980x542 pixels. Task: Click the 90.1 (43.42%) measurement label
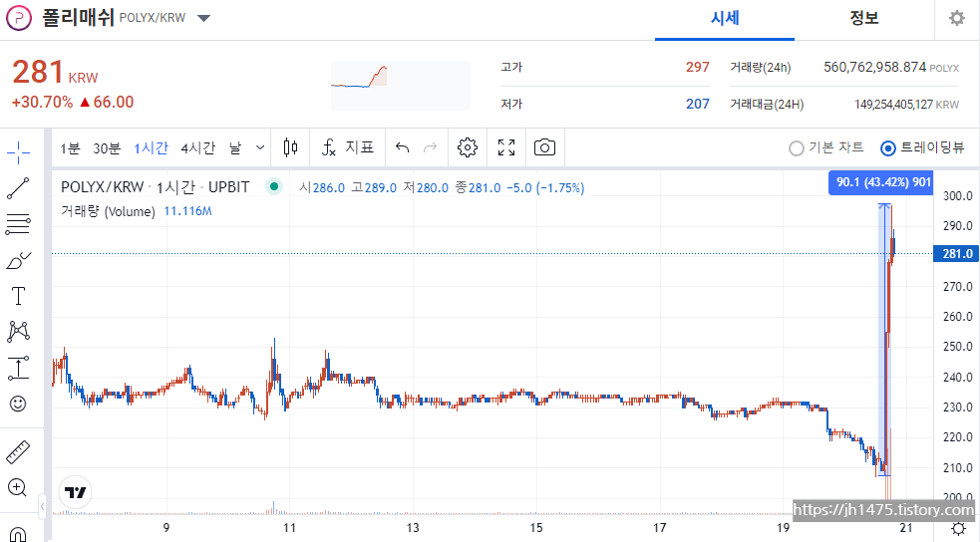(880, 182)
